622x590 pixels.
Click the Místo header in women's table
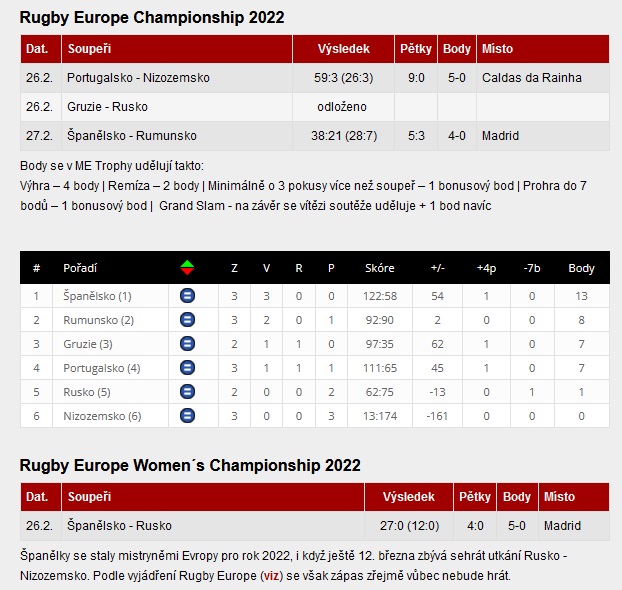559,497
